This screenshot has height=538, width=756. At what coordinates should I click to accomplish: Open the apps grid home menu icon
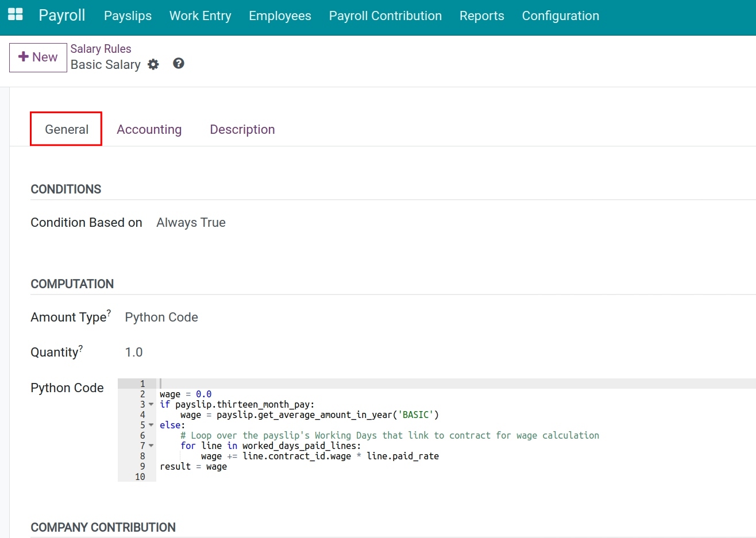[16, 15]
